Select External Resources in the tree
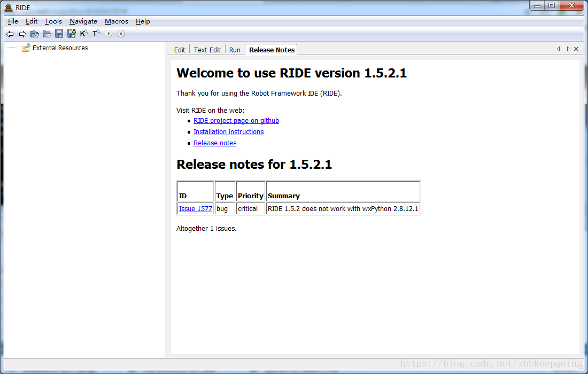588x374 pixels. [60, 48]
